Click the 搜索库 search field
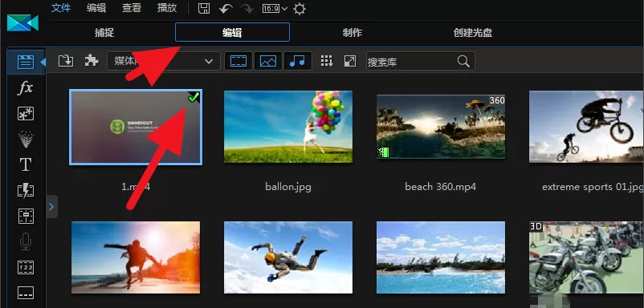Screen dimensions: 644x308 [420, 62]
